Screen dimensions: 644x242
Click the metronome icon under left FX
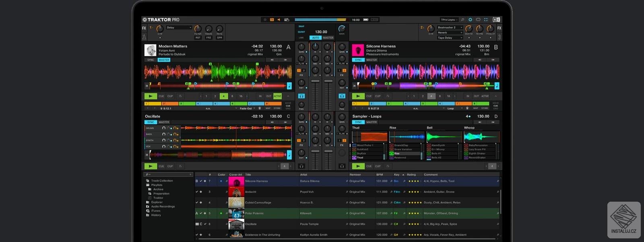pos(144,37)
